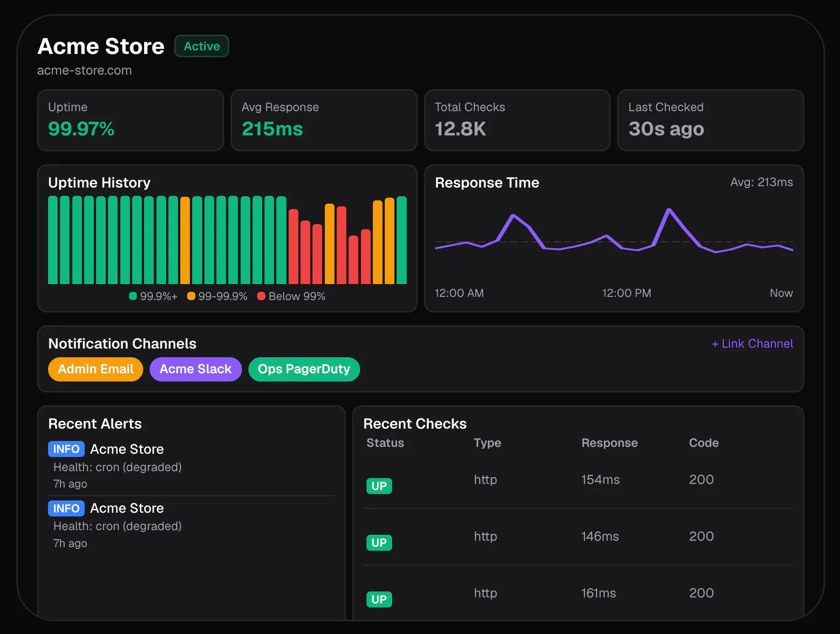The height and width of the screenshot is (634, 840).
Task: Select the Uptime 99.97% stat card
Action: click(x=130, y=120)
